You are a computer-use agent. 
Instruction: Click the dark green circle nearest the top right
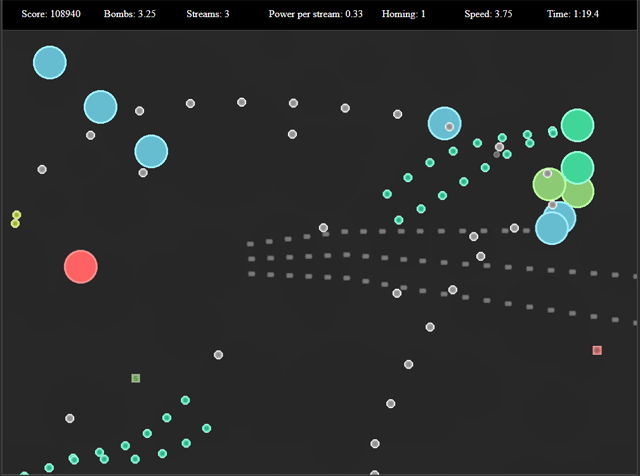577,125
